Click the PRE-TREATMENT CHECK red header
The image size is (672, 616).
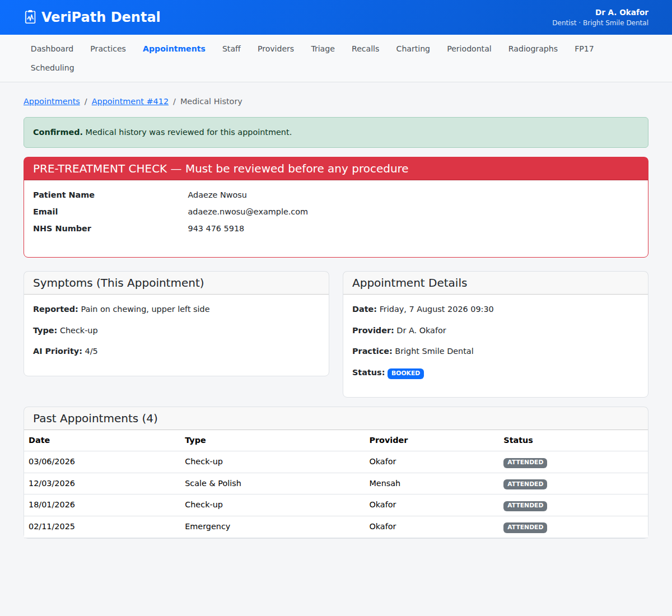[x=336, y=169]
